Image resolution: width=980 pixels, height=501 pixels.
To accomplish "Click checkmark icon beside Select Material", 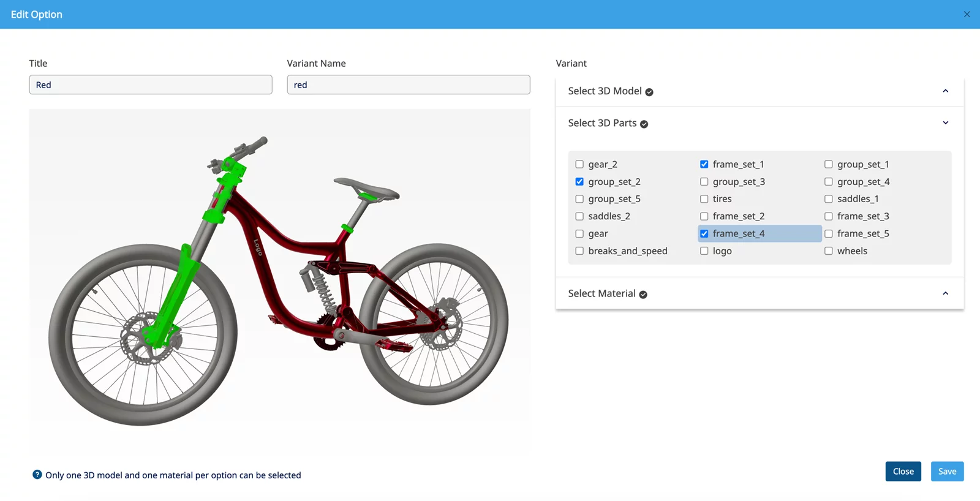I will point(643,295).
